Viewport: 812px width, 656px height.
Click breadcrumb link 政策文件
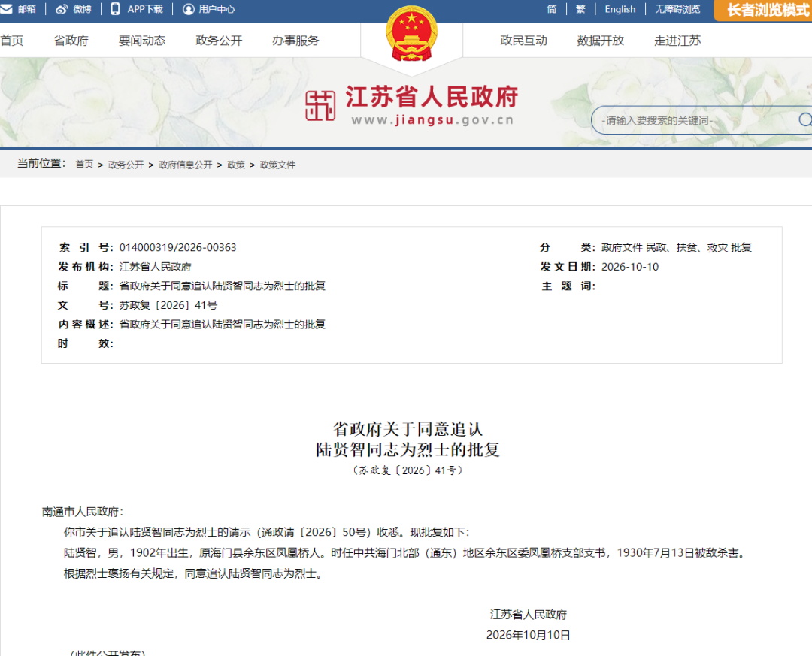pyautogui.click(x=277, y=164)
